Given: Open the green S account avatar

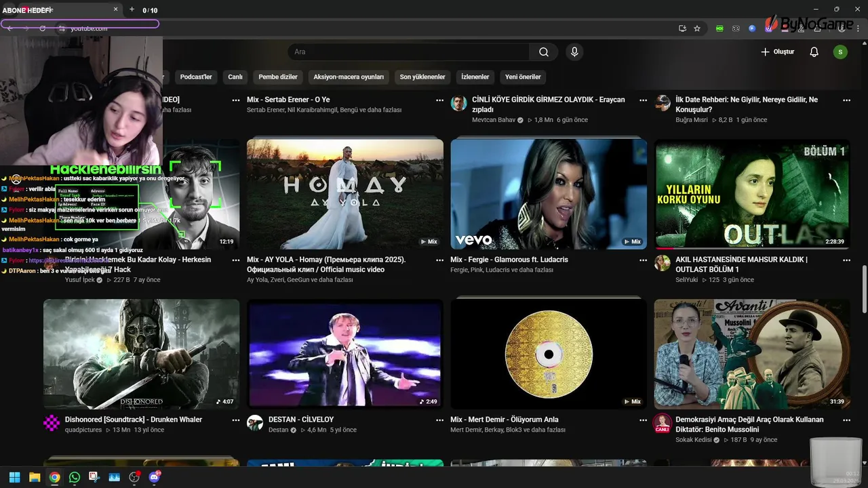Looking at the screenshot, I should coord(840,52).
